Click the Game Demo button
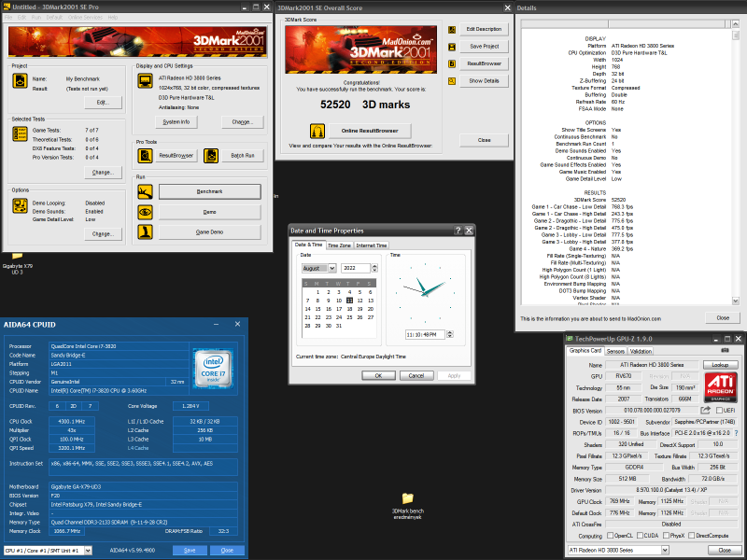 209,231
